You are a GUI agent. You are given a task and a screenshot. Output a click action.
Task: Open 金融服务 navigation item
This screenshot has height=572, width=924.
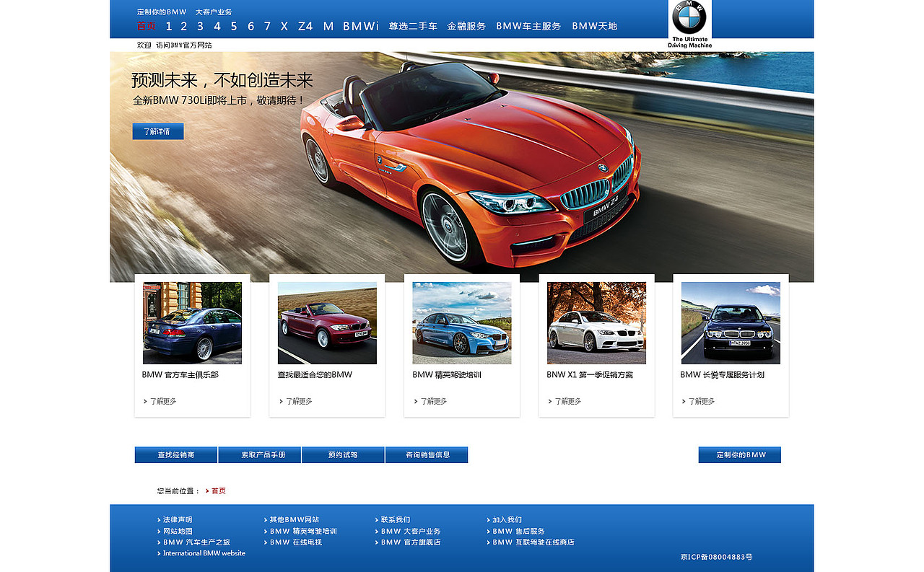(466, 26)
